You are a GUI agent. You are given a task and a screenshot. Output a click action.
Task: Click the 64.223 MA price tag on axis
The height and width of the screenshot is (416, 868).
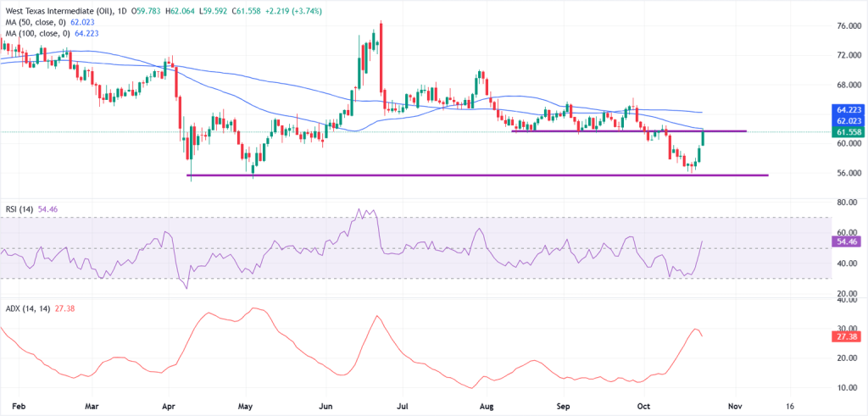pyautogui.click(x=849, y=109)
